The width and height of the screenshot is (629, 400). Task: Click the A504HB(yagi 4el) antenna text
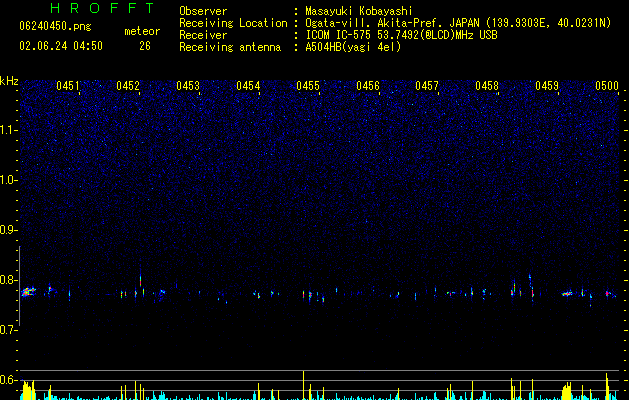pyautogui.click(x=353, y=47)
